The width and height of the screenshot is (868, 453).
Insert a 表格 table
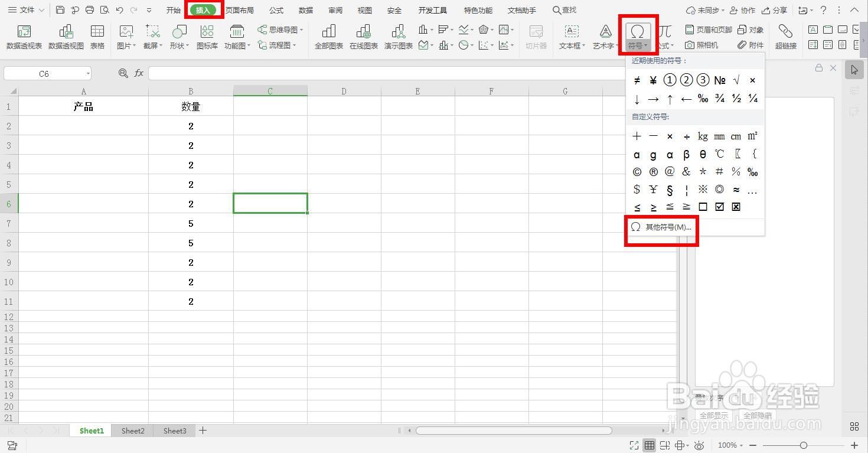[x=97, y=37]
